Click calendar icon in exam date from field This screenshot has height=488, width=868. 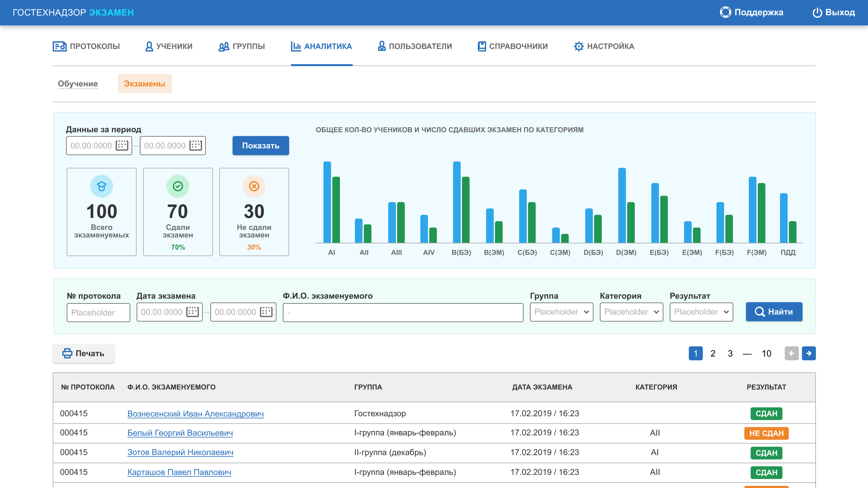pyautogui.click(x=193, y=312)
